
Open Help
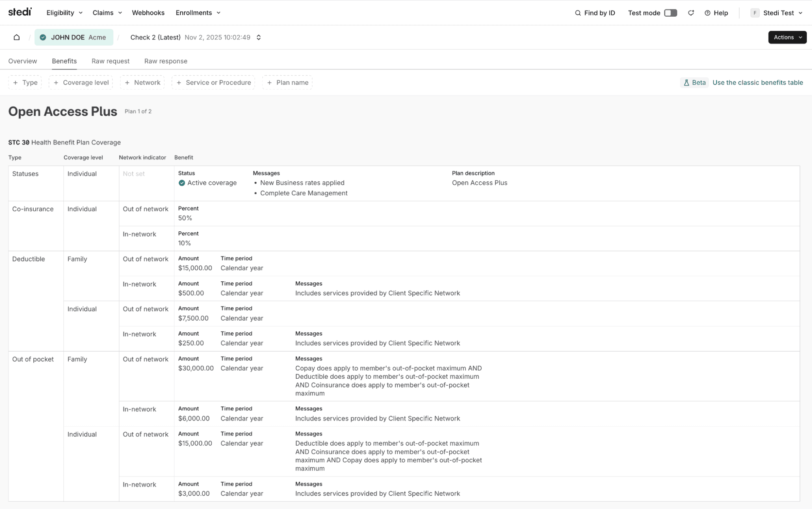[717, 13]
